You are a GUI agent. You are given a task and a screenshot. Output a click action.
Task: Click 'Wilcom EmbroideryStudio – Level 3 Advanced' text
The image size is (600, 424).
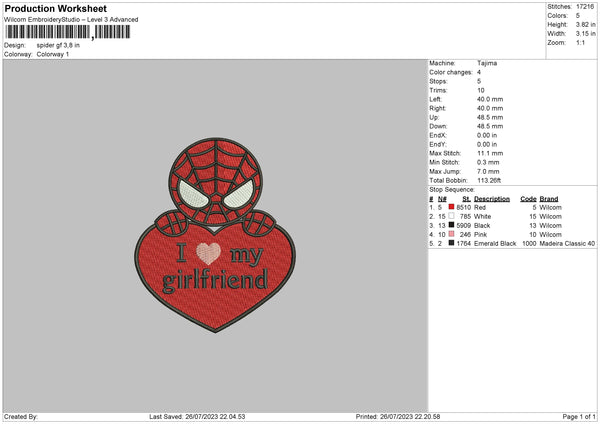pos(71,20)
